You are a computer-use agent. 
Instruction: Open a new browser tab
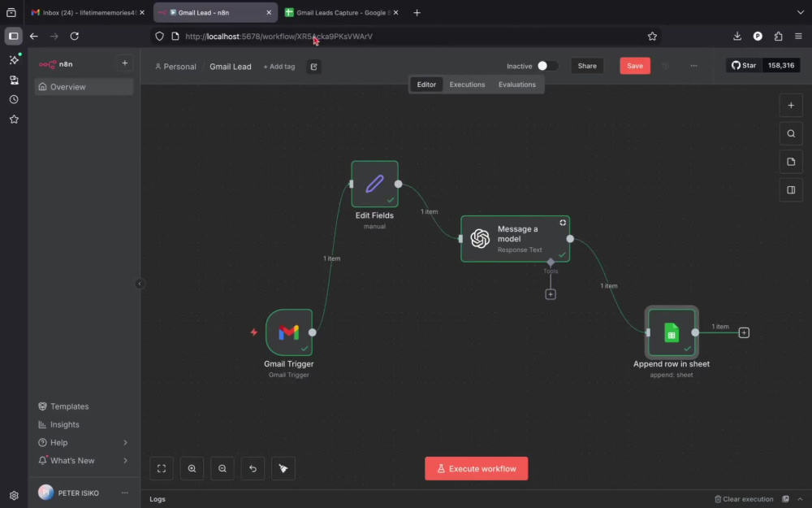point(417,12)
